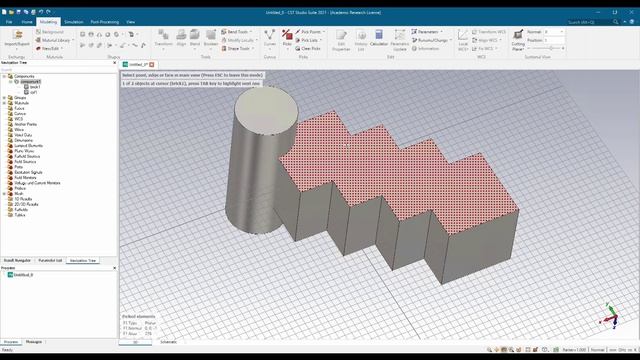This screenshot has width=640, height=360.
Task: Switch to the Home ribbon tab
Action: 27,22
